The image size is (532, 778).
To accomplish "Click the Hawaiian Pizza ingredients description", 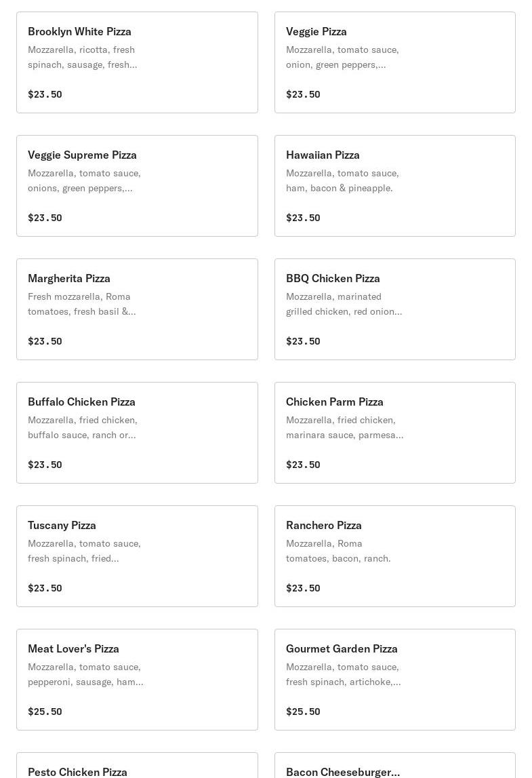I will (x=342, y=180).
